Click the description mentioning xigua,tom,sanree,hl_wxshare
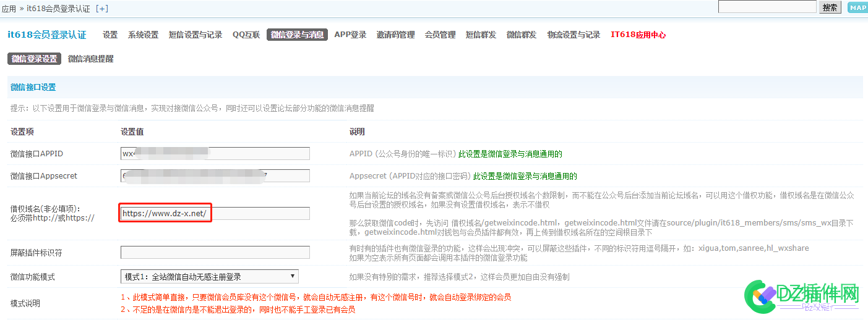Screen dimensions: 868x320 tap(579, 253)
